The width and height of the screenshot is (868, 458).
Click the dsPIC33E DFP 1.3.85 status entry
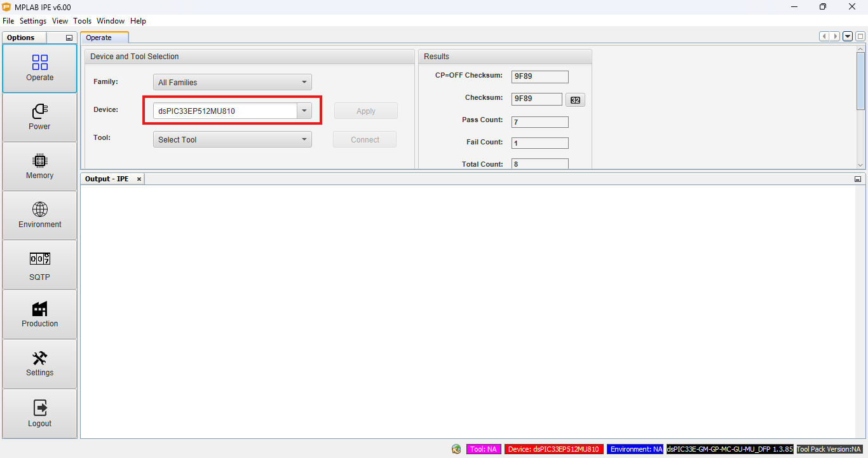click(730, 449)
